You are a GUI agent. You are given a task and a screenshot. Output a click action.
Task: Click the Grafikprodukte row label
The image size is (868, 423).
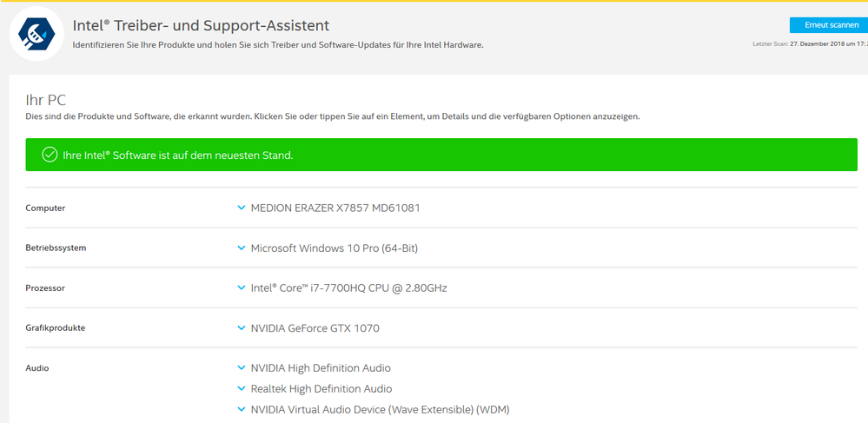click(56, 327)
